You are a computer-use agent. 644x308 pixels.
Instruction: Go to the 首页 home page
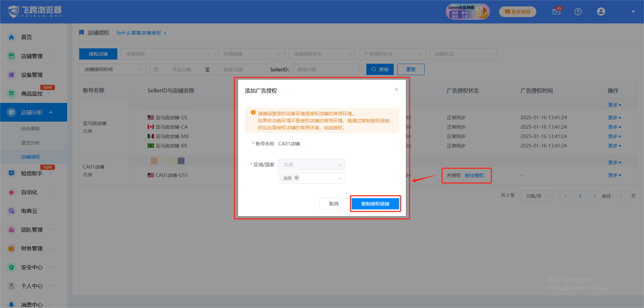(x=26, y=37)
